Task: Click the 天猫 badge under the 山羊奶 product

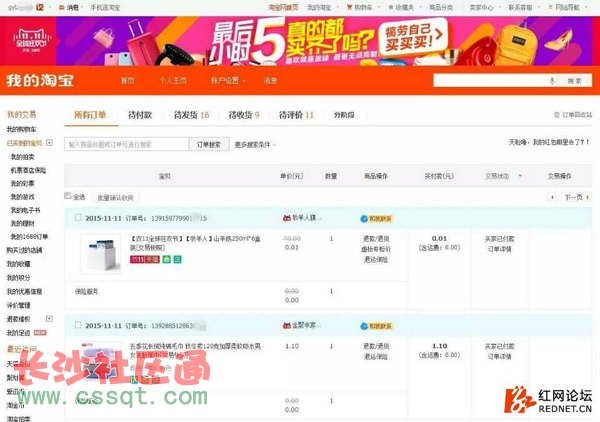Action: pos(152,259)
